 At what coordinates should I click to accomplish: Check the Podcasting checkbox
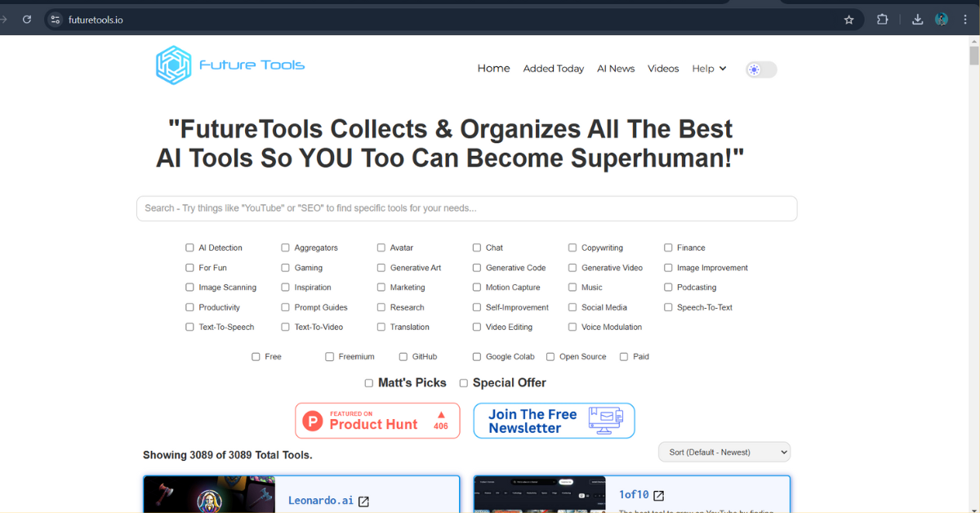(668, 288)
